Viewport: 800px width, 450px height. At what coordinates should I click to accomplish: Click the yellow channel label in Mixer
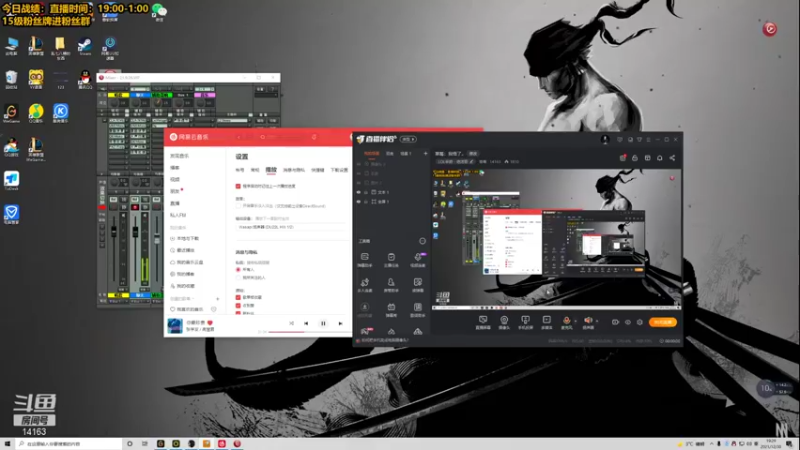point(118,95)
